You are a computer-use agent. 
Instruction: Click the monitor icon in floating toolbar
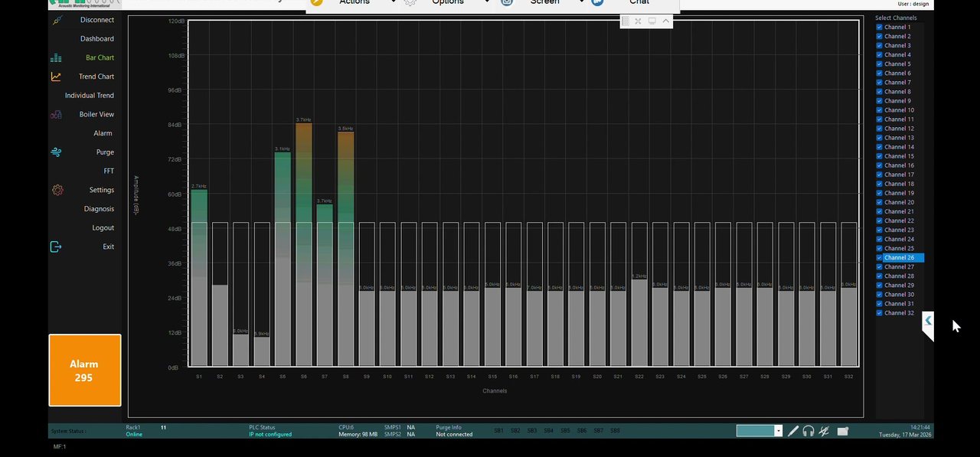point(652,21)
